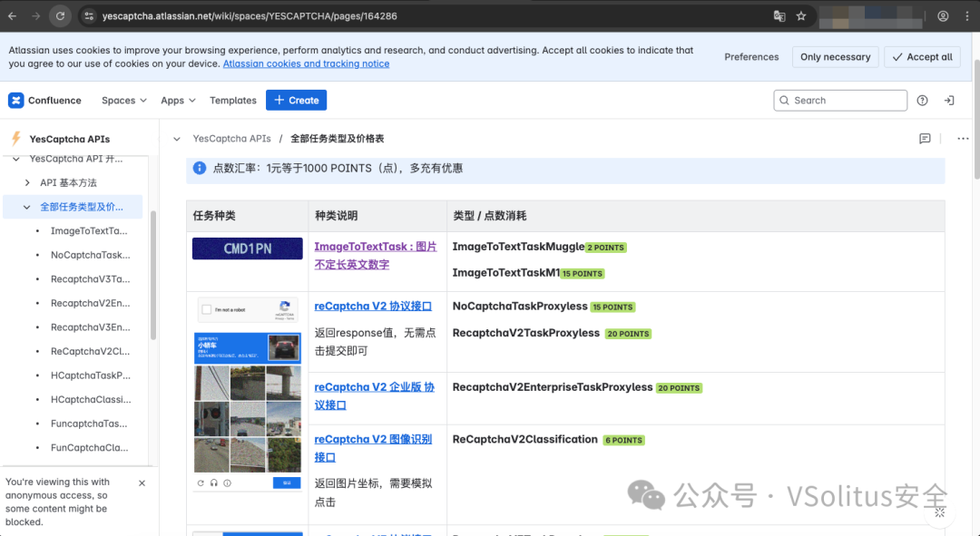Open the Spaces dropdown
The image size is (980, 536).
coord(123,100)
